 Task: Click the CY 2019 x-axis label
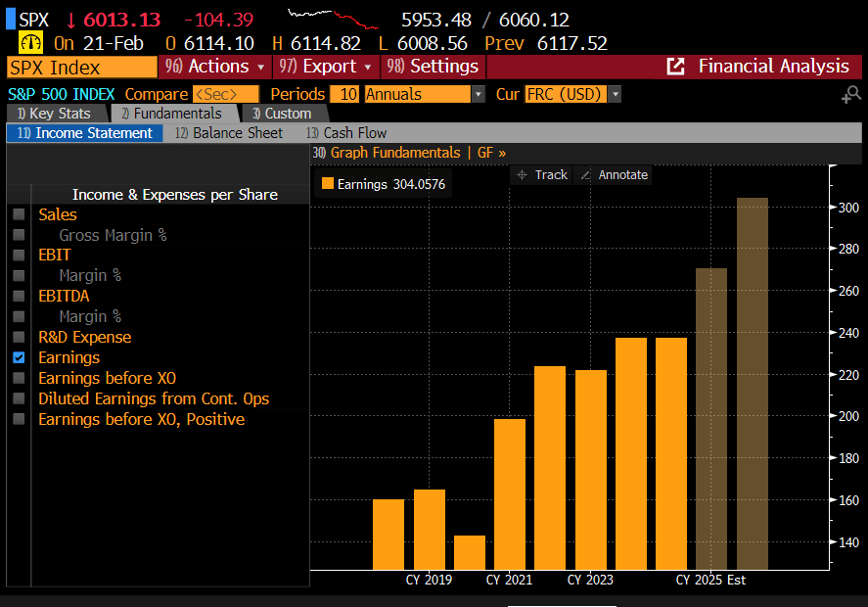click(429, 580)
